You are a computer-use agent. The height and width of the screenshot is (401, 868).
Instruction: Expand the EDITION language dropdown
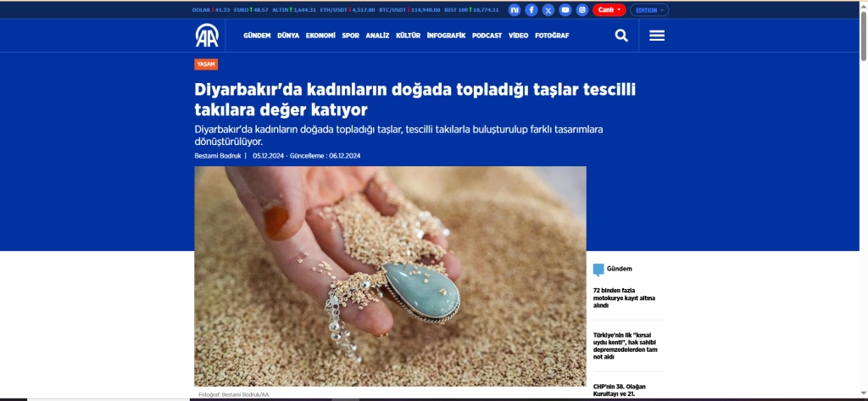(649, 10)
